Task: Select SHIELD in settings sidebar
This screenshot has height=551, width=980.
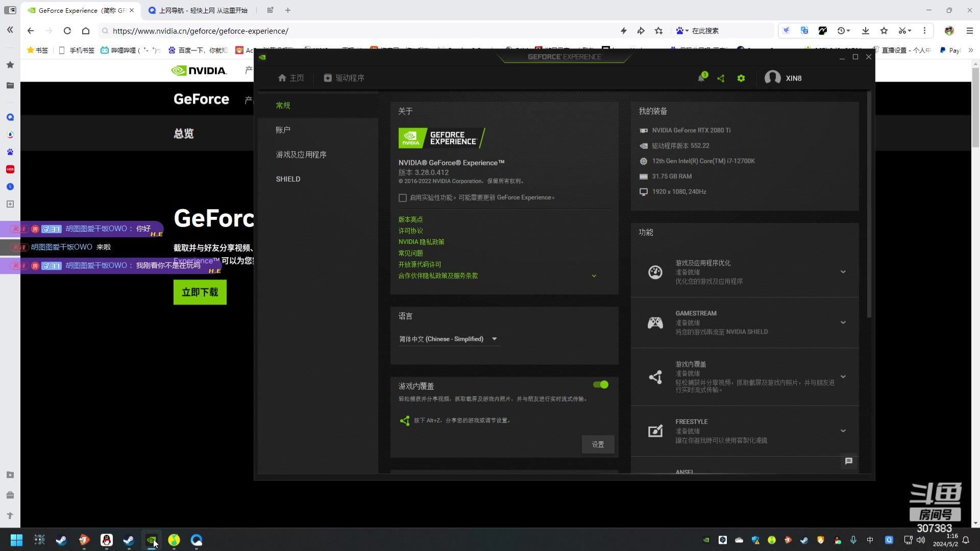Action: (318, 179)
